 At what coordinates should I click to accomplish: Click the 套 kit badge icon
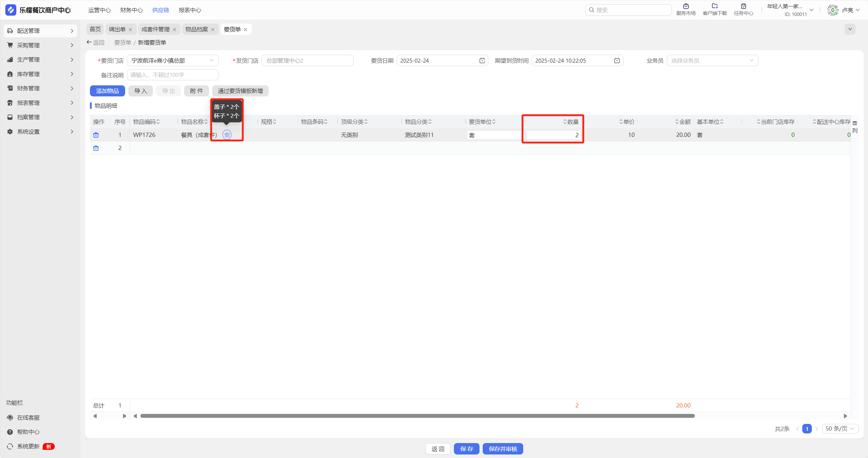tap(227, 135)
